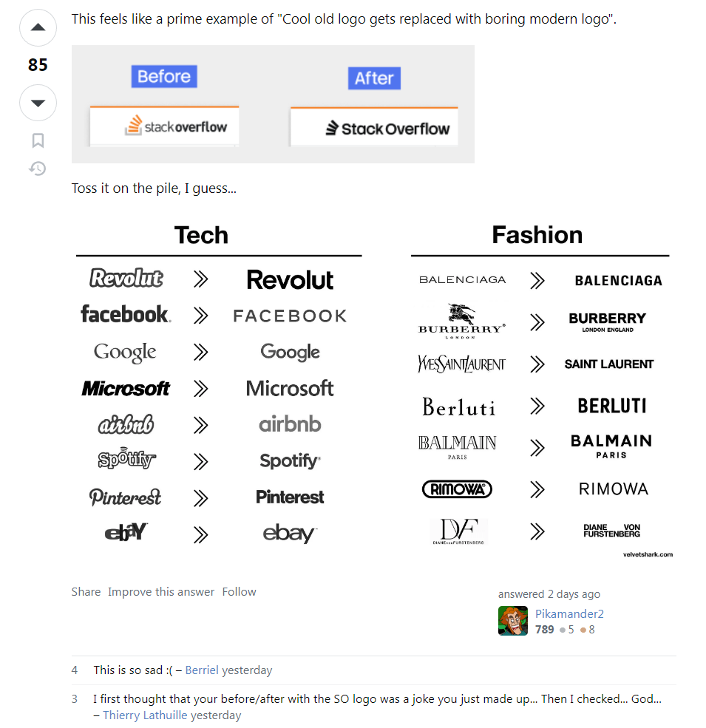Click Improve this answer
Screen dimensions: 706x728
[x=161, y=592]
